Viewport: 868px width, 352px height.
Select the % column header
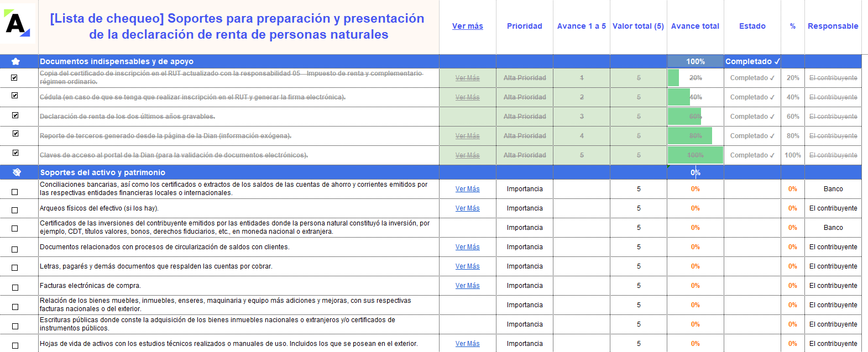pos(793,26)
